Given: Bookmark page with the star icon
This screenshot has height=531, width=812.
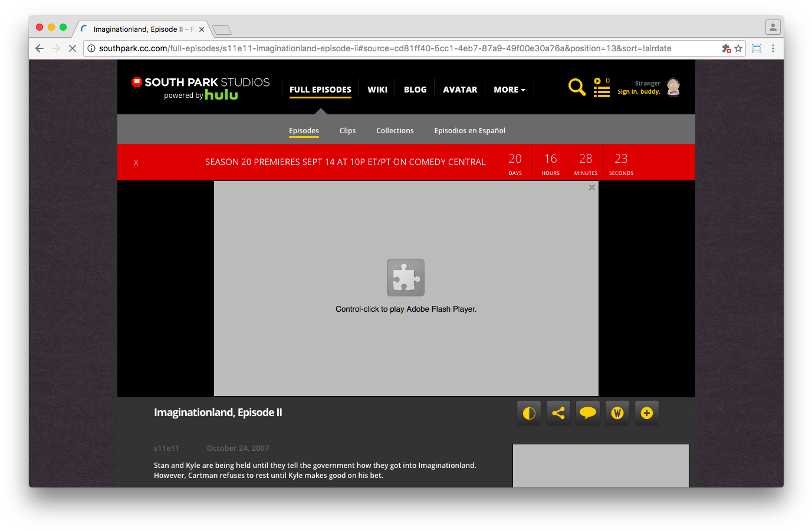Looking at the screenshot, I should pos(738,48).
